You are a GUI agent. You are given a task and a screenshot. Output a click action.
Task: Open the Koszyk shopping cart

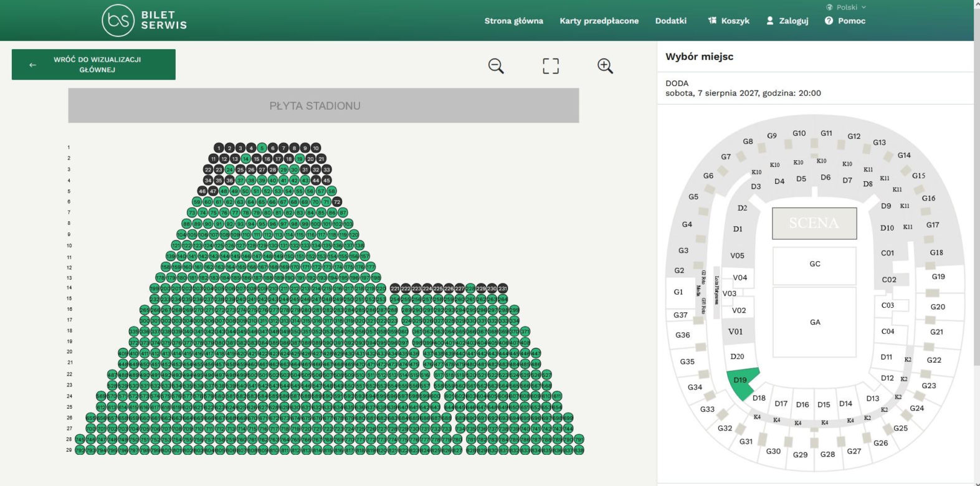pos(728,21)
